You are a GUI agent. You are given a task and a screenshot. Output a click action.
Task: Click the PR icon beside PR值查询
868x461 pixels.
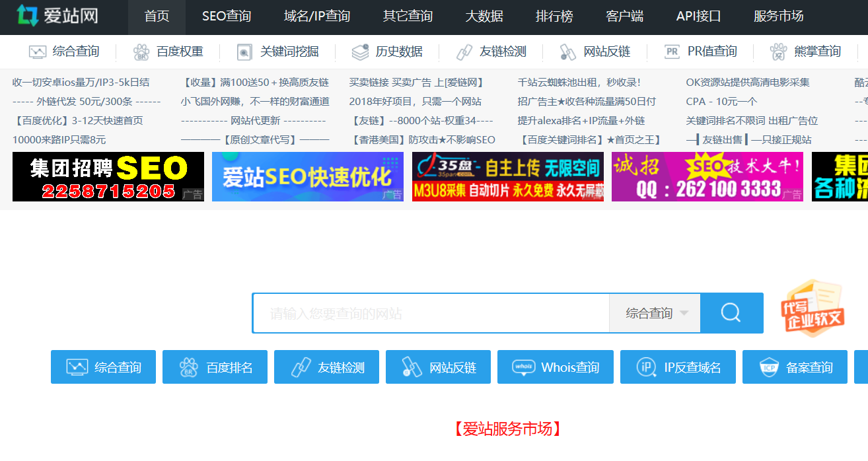click(x=672, y=52)
